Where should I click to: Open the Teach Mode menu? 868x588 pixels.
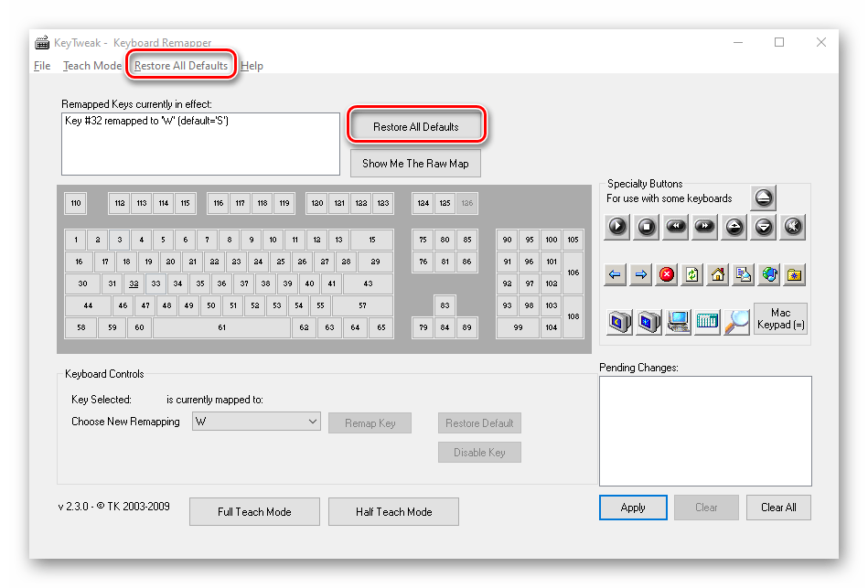pos(91,66)
